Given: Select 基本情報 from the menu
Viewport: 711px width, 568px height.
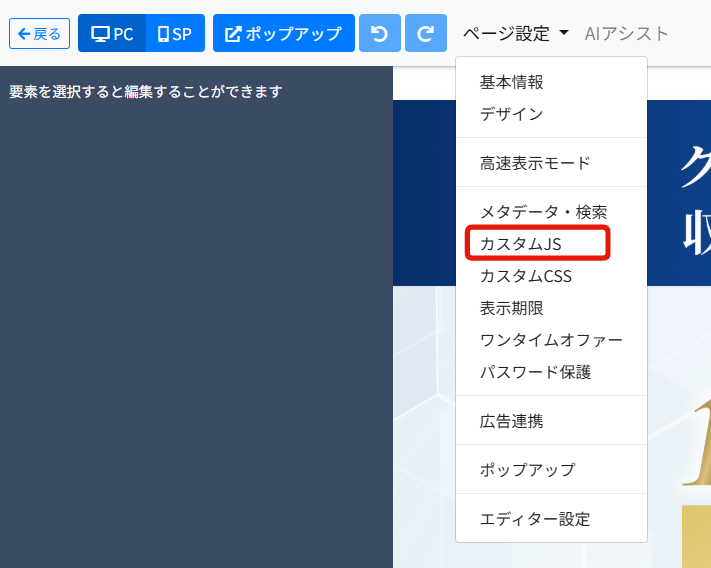Looking at the screenshot, I should coord(512,82).
